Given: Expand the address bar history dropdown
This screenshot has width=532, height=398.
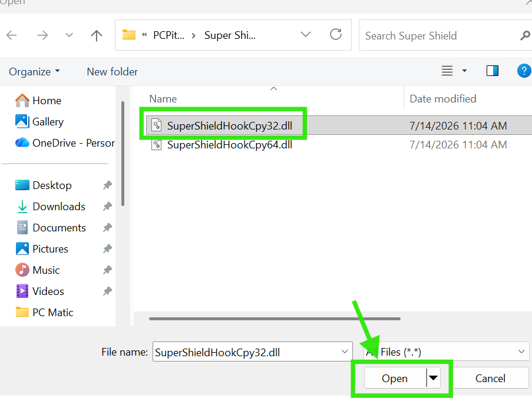Looking at the screenshot, I should pos(306,35).
